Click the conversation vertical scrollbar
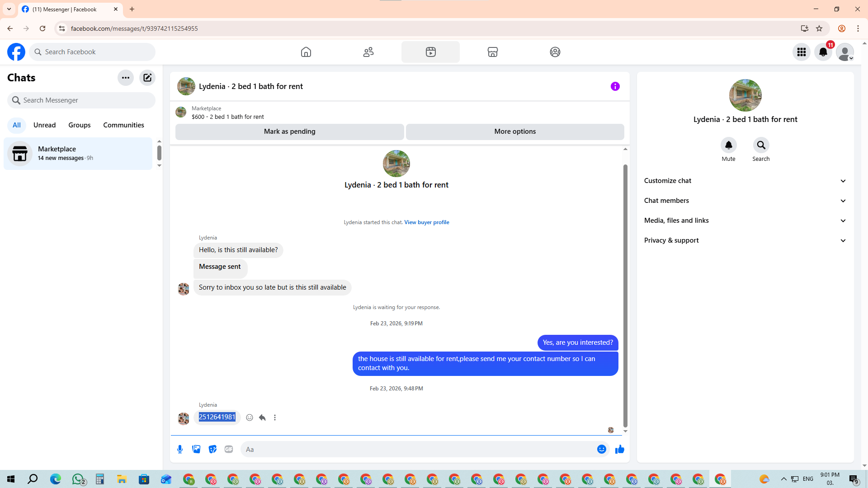The image size is (868, 488). pos(625,294)
